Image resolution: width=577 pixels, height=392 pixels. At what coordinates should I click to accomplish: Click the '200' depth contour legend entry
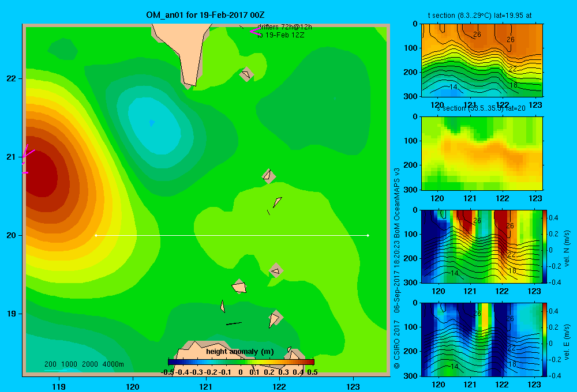point(50,364)
